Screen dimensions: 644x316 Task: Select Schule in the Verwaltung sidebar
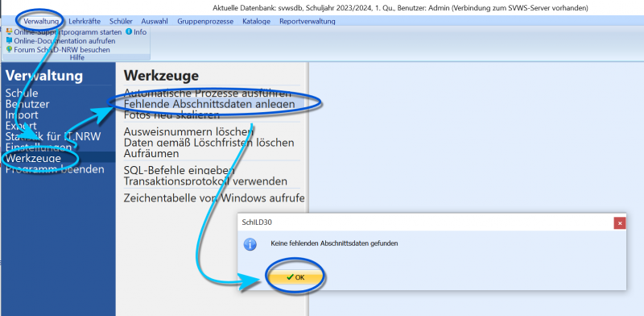[22, 94]
